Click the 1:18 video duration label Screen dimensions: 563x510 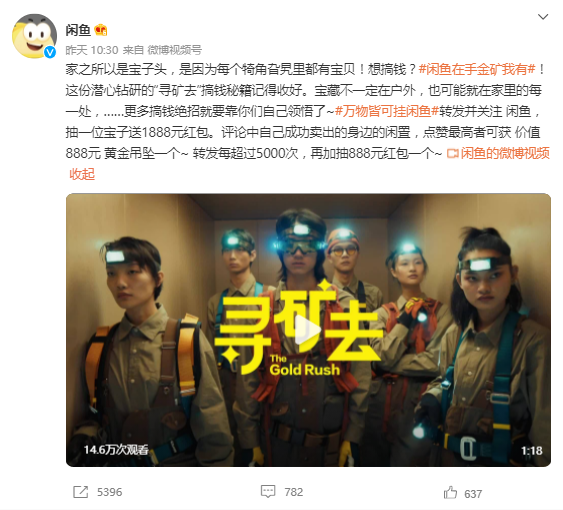coord(531,451)
